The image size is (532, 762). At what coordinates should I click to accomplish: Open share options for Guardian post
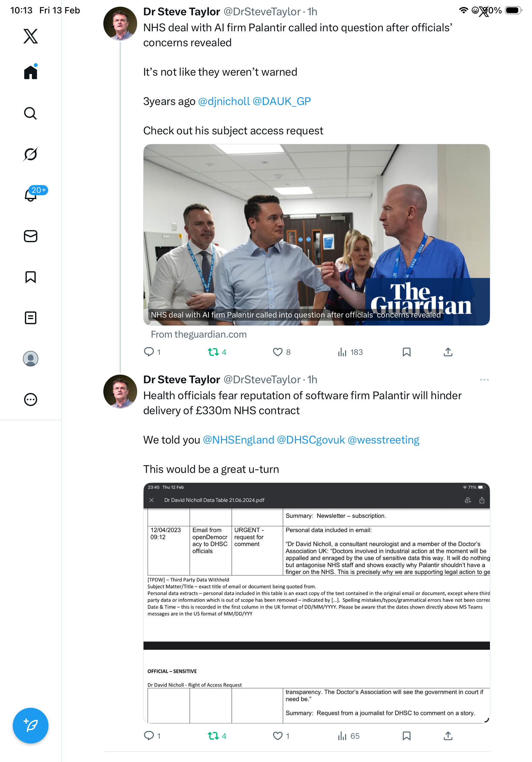(x=448, y=352)
